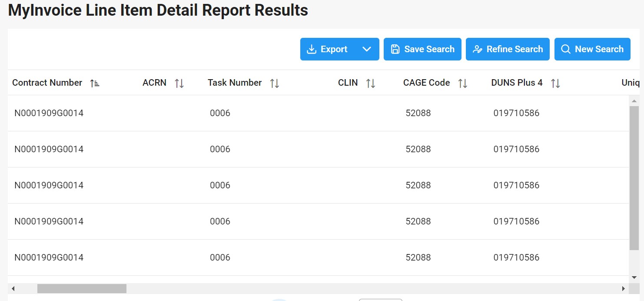The width and height of the screenshot is (644, 301).
Task: Click CAGE code 52088 in first row
Action: [x=418, y=113]
